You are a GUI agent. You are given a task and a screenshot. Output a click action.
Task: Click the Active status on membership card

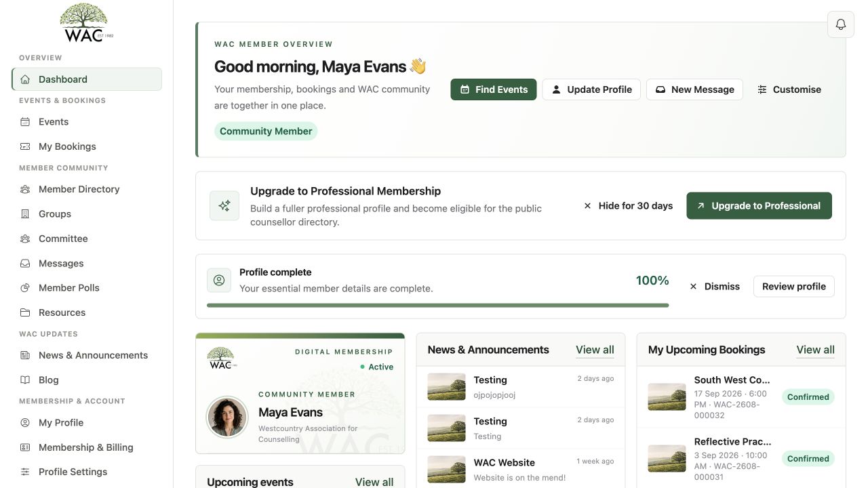point(376,367)
